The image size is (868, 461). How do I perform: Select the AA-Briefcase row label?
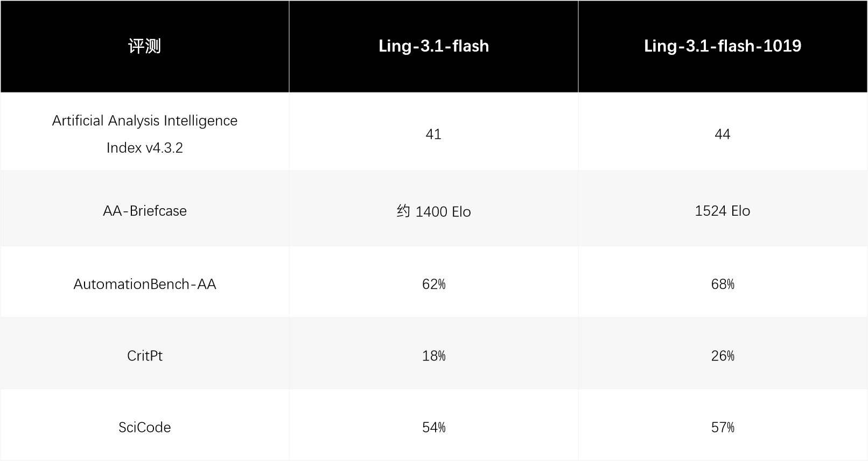click(144, 211)
